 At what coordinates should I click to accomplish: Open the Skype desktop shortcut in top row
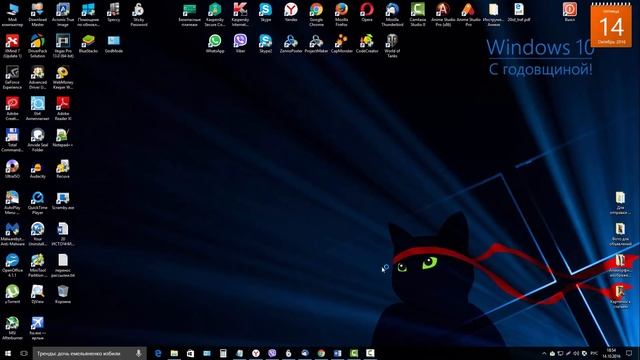point(265,12)
